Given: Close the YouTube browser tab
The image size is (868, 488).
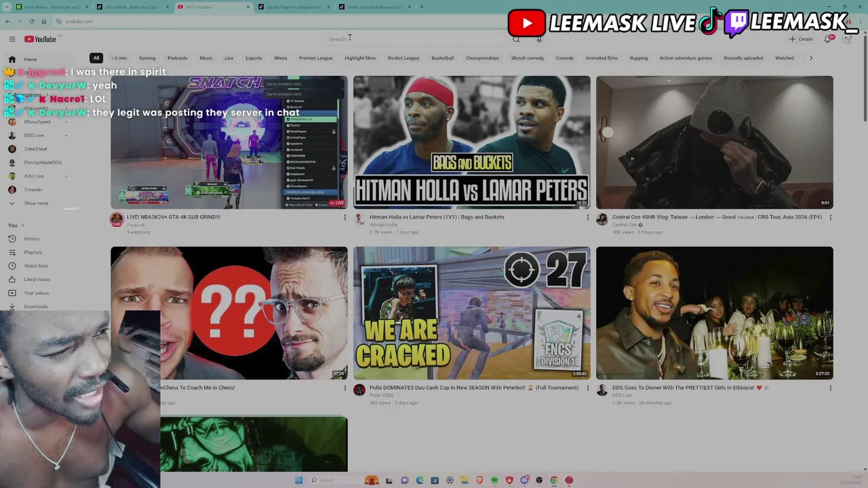Looking at the screenshot, I should [x=248, y=7].
